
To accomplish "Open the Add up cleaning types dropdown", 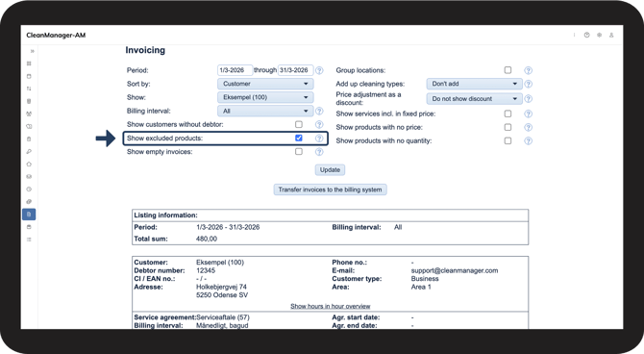I will point(475,84).
